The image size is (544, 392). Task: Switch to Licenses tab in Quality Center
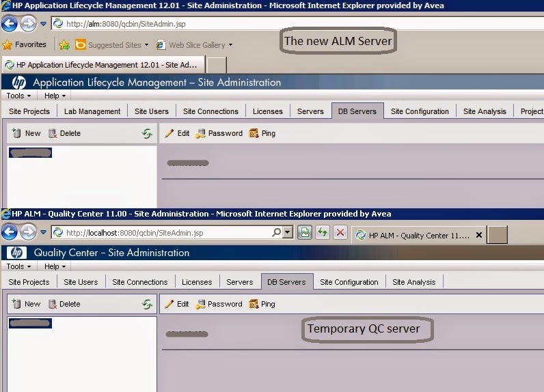pos(197,282)
